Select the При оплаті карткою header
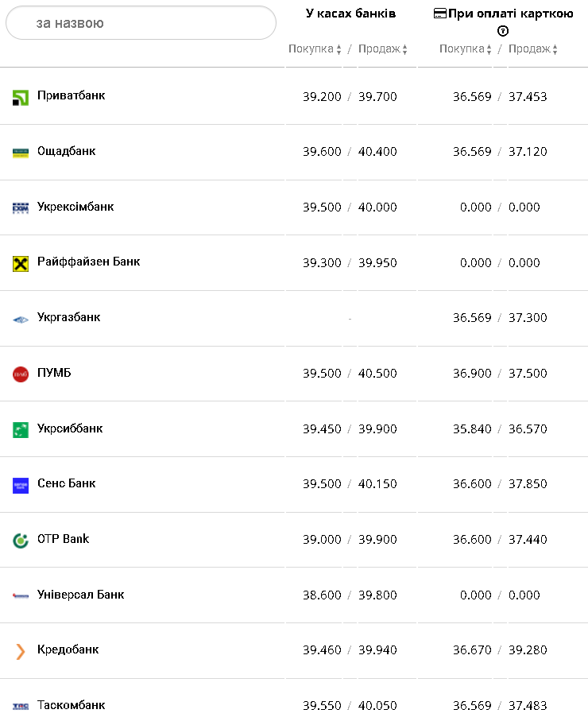The height and width of the screenshot is (725, 588). [504, 14]
